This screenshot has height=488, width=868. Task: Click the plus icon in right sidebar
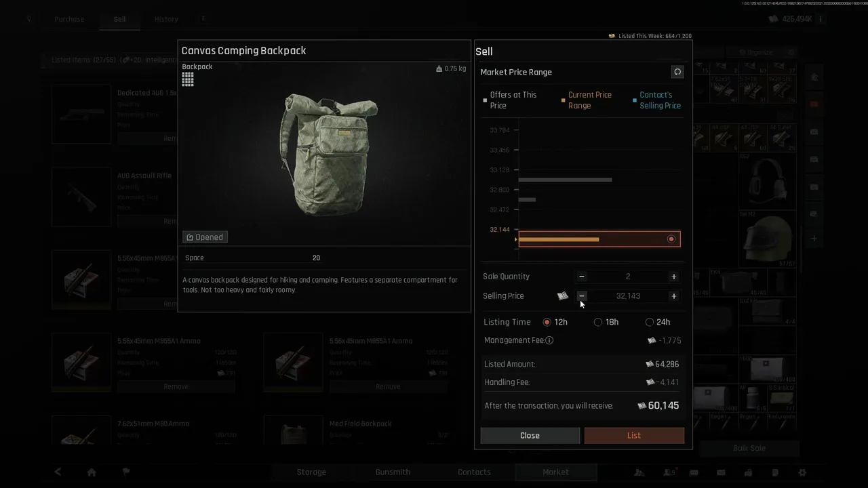click(814, 239)
